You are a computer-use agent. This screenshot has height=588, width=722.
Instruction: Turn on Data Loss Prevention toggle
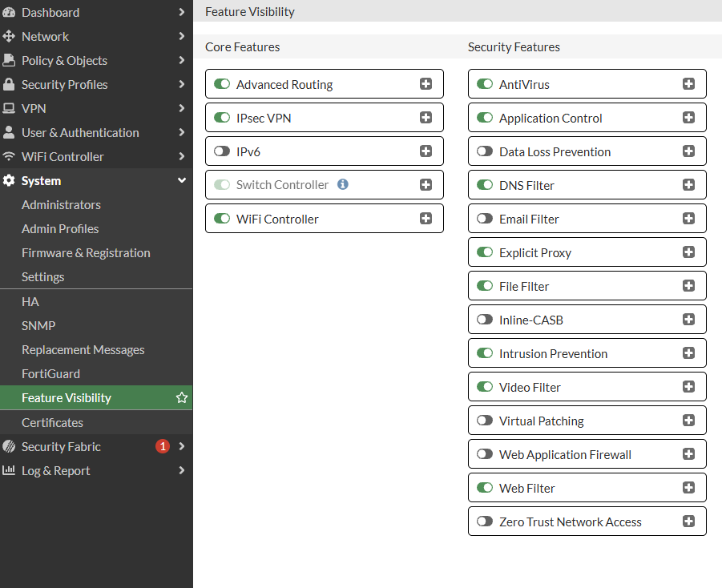pos(485,151)
